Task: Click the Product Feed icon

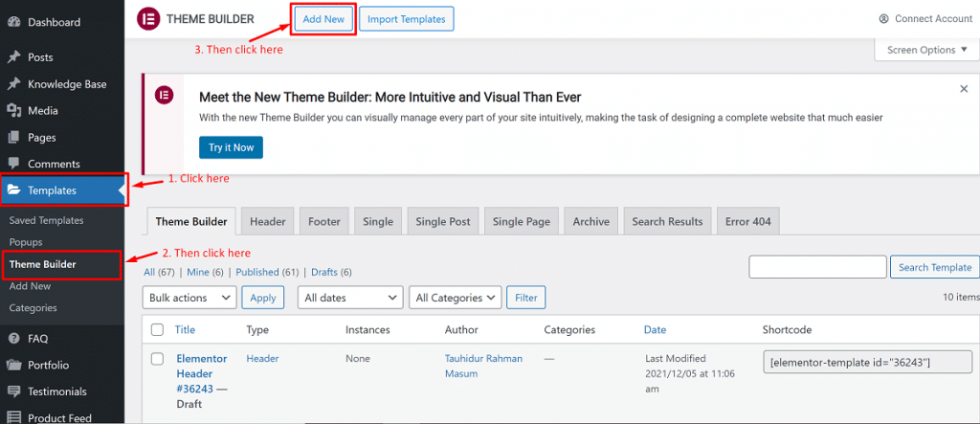Action: 13,417
